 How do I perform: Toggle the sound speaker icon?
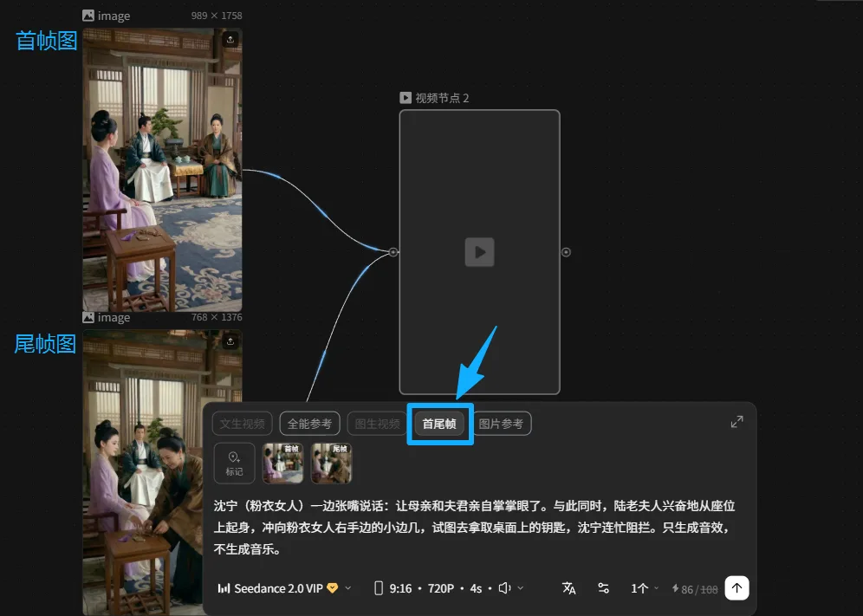[504, 588]
